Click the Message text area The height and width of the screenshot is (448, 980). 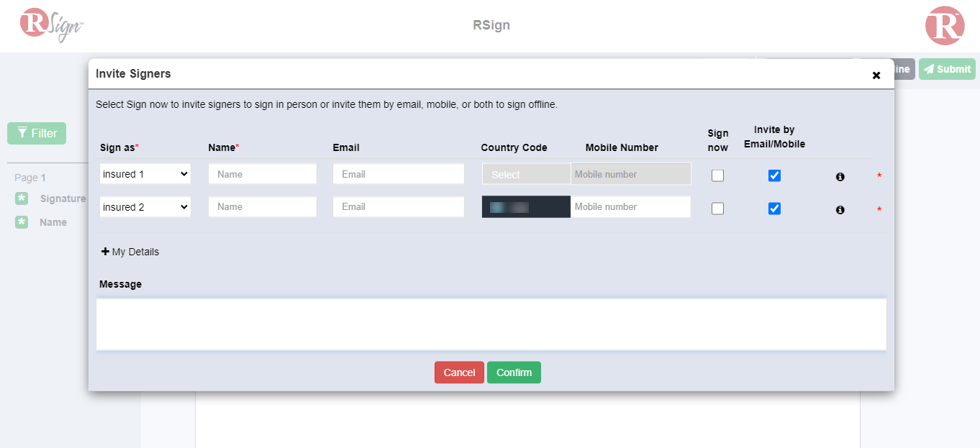click(491, 324)
